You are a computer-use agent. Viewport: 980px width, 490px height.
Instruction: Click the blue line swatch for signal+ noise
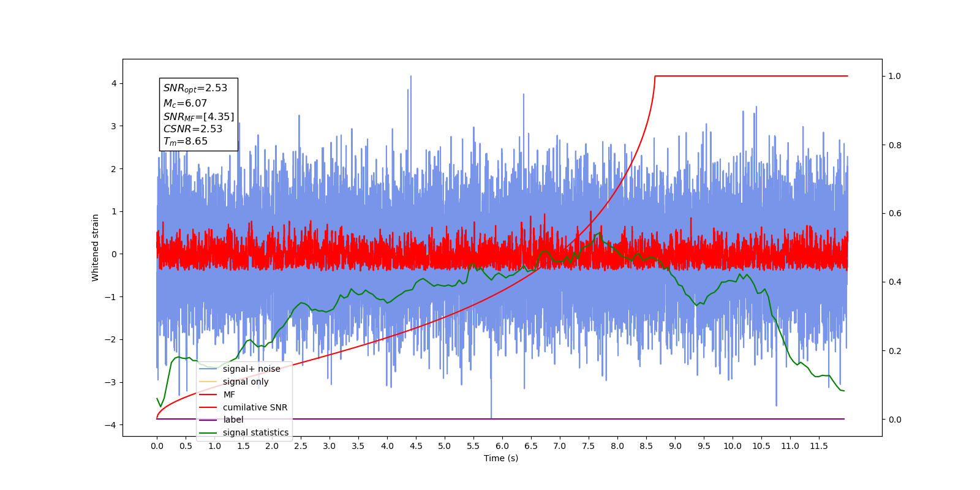208,369
